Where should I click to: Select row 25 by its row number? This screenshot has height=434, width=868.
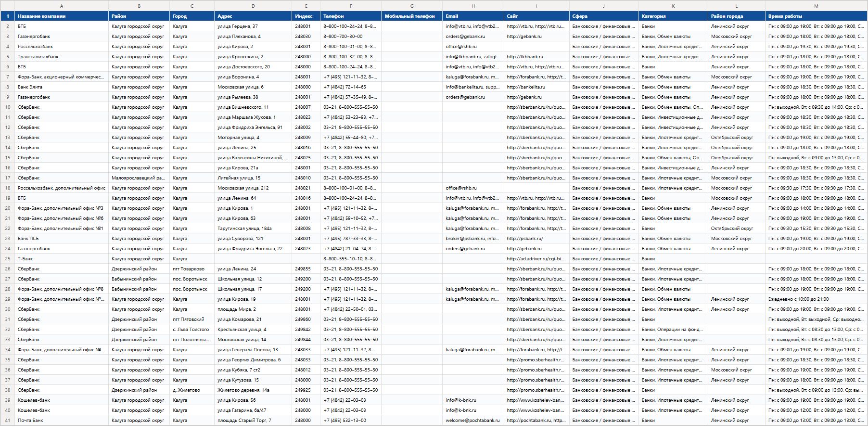tap(8, 259)
